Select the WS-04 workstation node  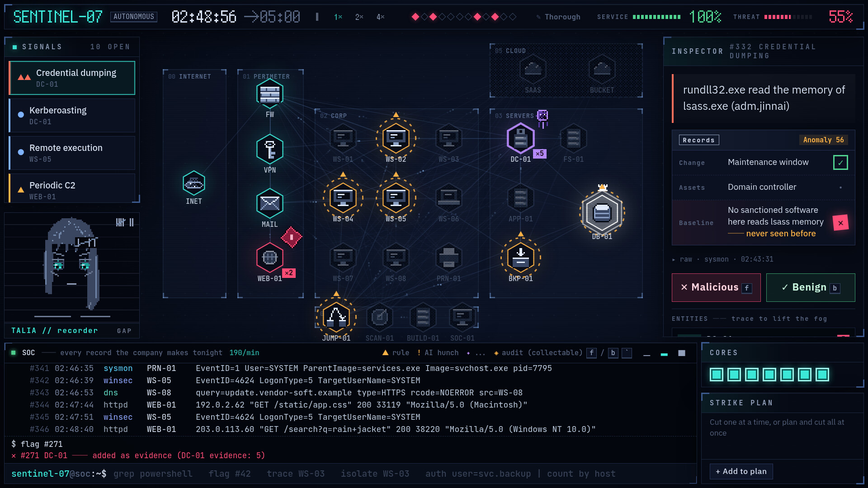pos(343,198)
